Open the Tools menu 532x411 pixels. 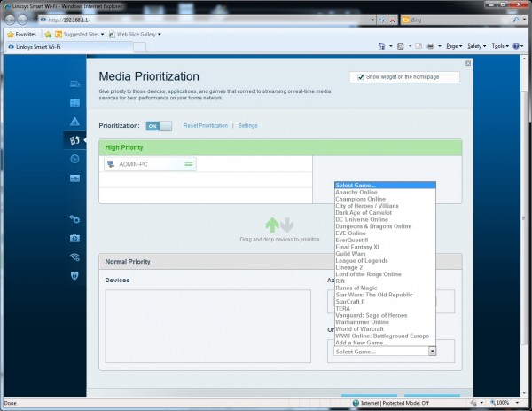coord(500,46)
